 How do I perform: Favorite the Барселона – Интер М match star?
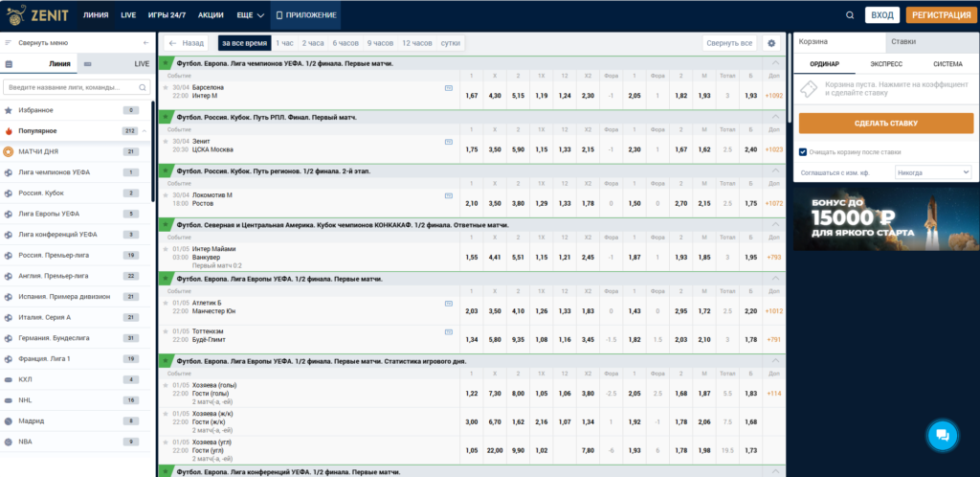pos(166,87)
